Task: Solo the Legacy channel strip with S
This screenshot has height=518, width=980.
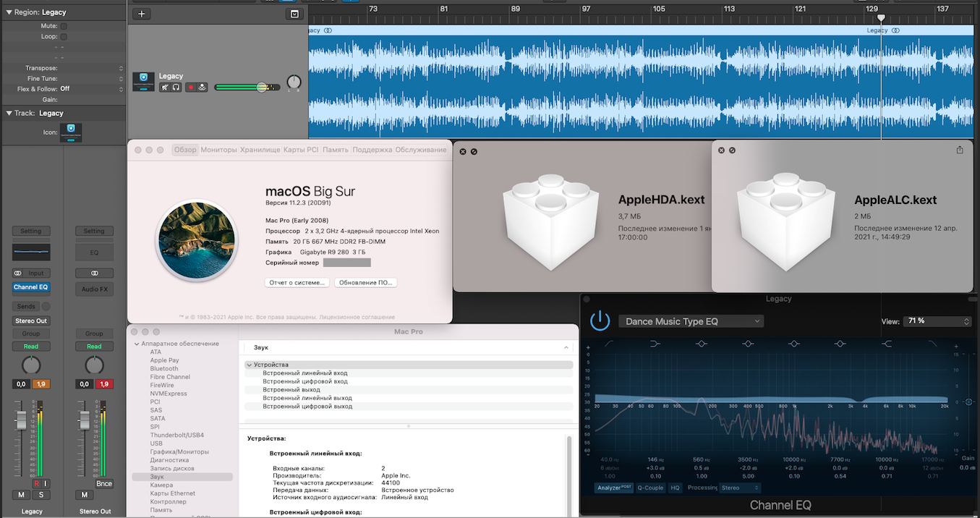Action: (41, 495)
